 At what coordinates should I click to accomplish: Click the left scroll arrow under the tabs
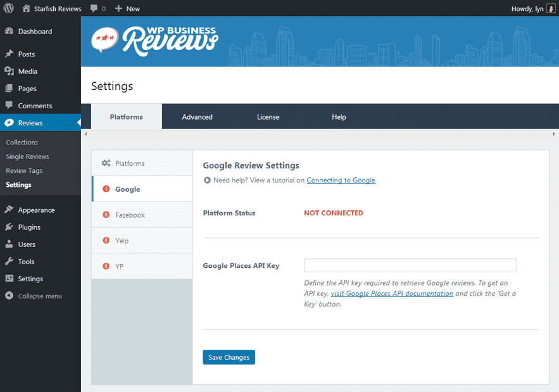pyautogui.click(x=85, y=134)
